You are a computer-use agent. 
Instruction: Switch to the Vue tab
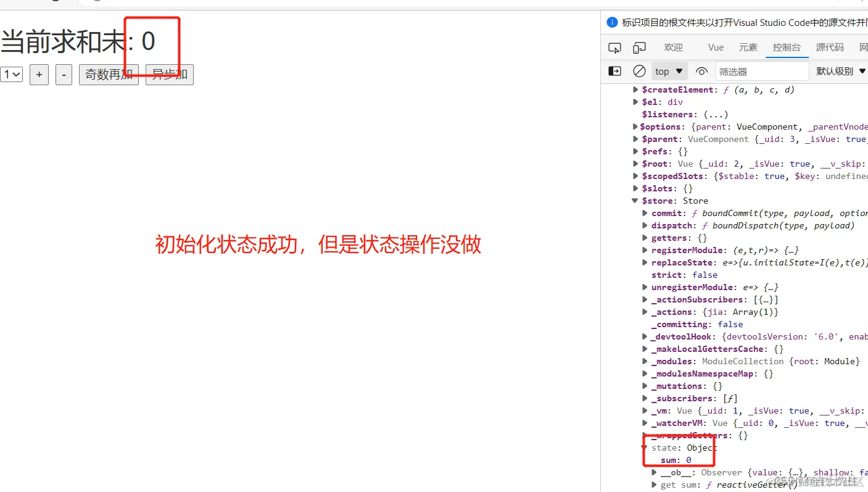click(x=716, y=48)
